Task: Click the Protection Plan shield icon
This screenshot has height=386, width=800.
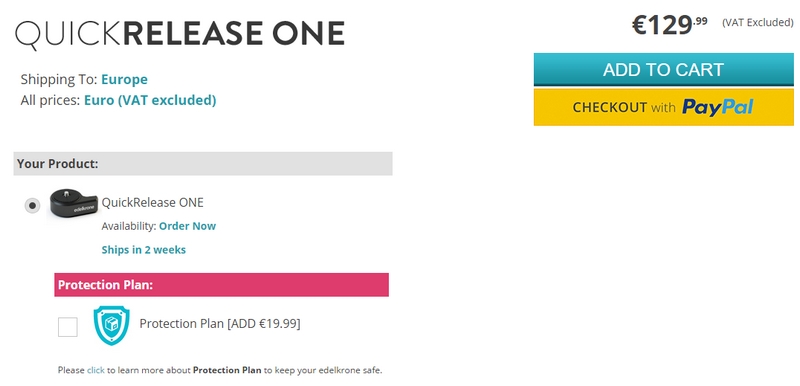Action: point(111,325)
